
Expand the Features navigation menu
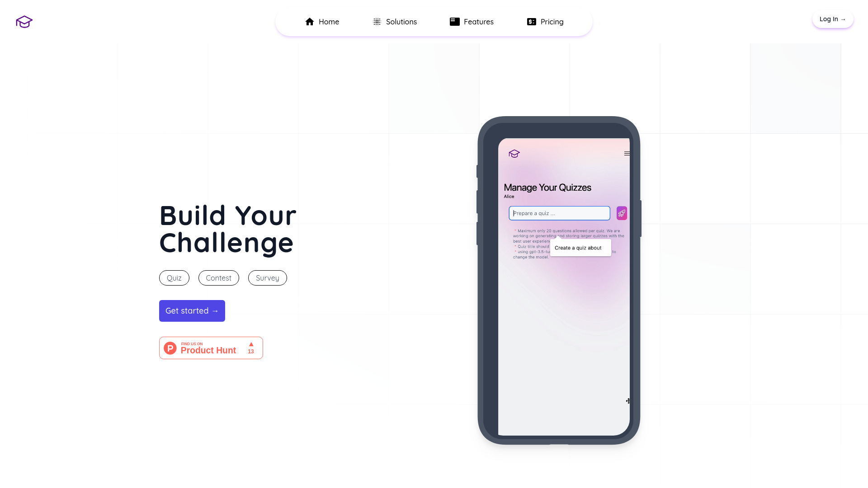(x=472, y=21)
